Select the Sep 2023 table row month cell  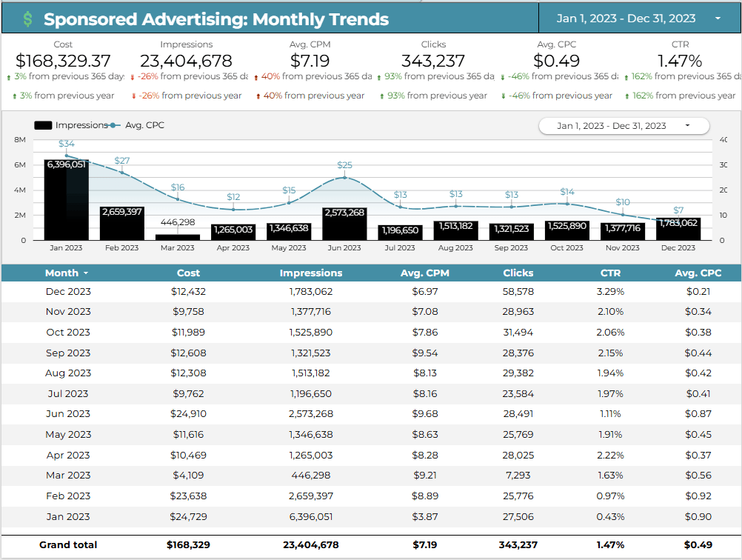[x=68, y=353]
